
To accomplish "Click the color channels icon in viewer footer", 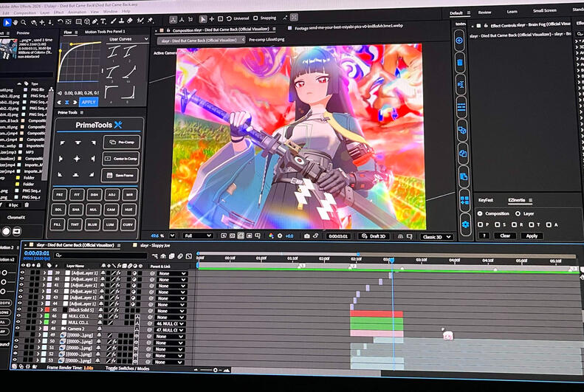I will click(271, 236).
